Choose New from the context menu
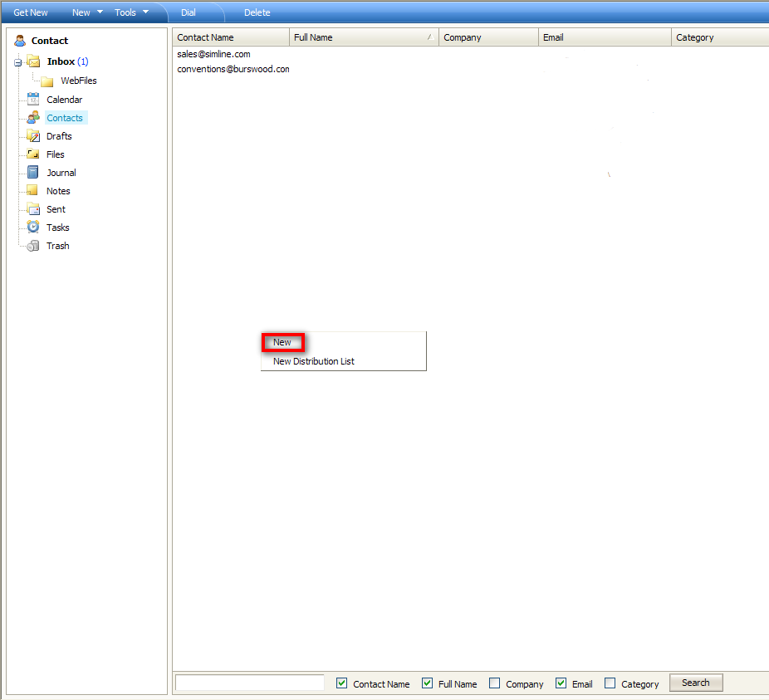The image size is (769, 700). pyautogui.click(x=282, y=342)
